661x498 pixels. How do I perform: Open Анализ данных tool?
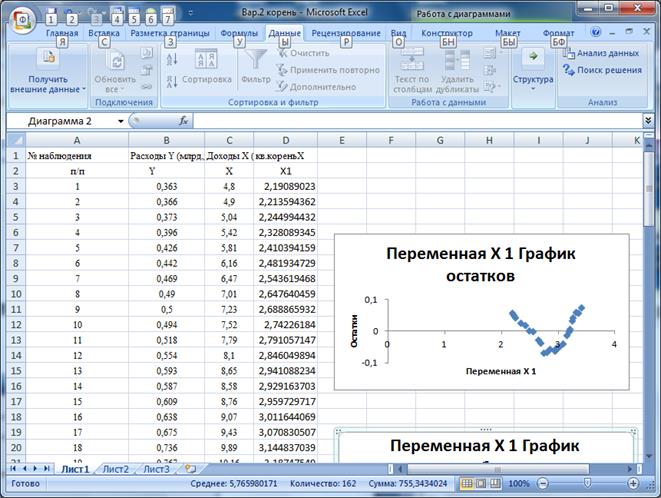point(601,53)
